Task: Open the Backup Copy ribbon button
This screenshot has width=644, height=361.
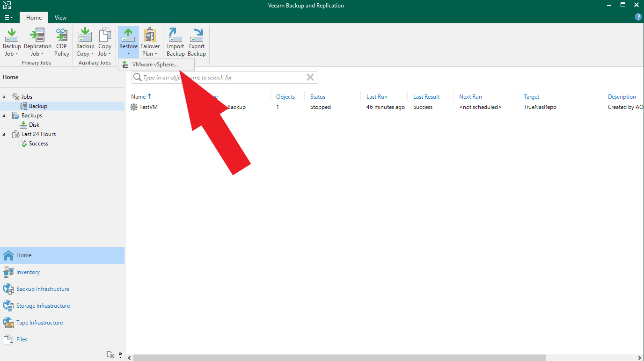Action: click(x=85, y=42)
